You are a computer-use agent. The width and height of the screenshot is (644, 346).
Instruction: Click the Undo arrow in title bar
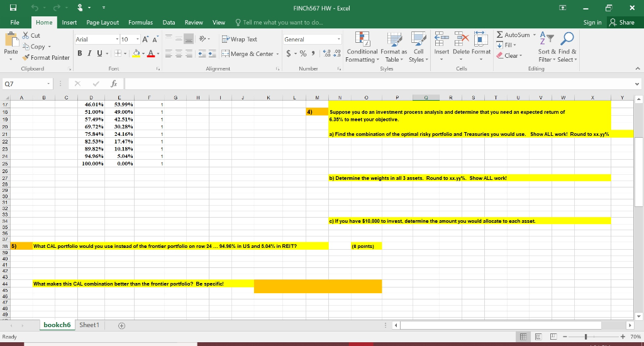coord(35,8)
